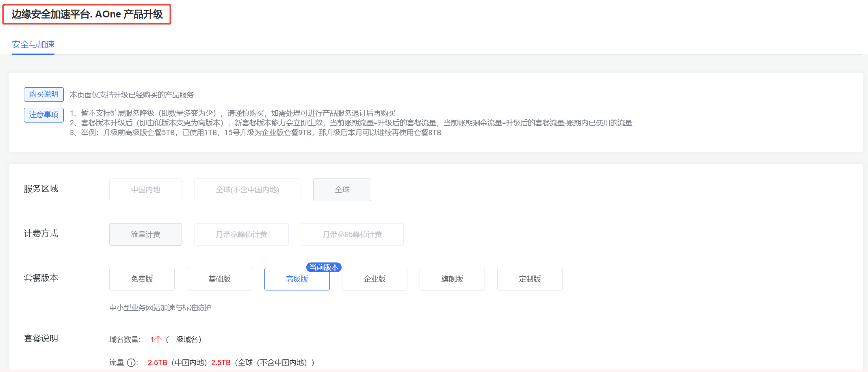
Task: Choose 月带宽95峰值计费 billing method
Action: click(x=352, y=234)
